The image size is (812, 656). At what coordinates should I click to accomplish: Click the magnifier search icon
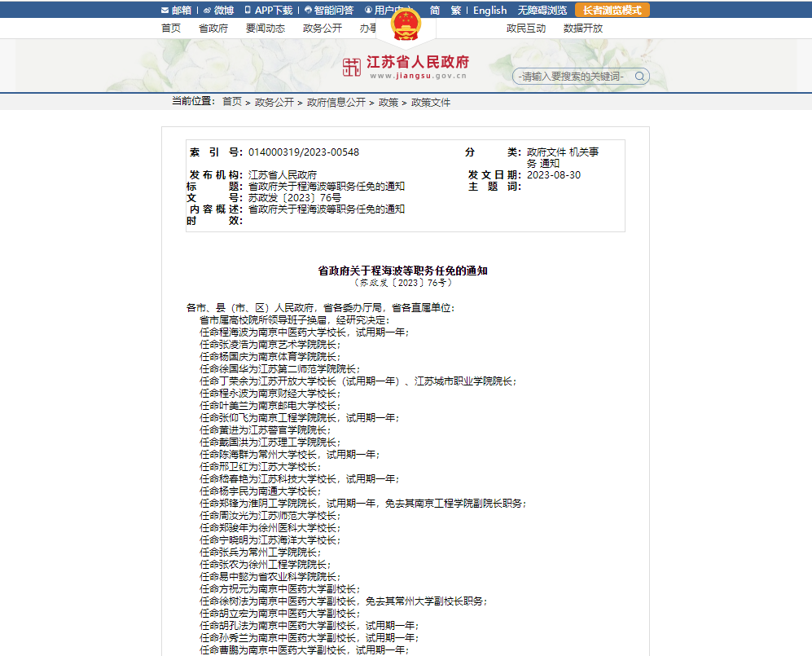coord(640,77)
